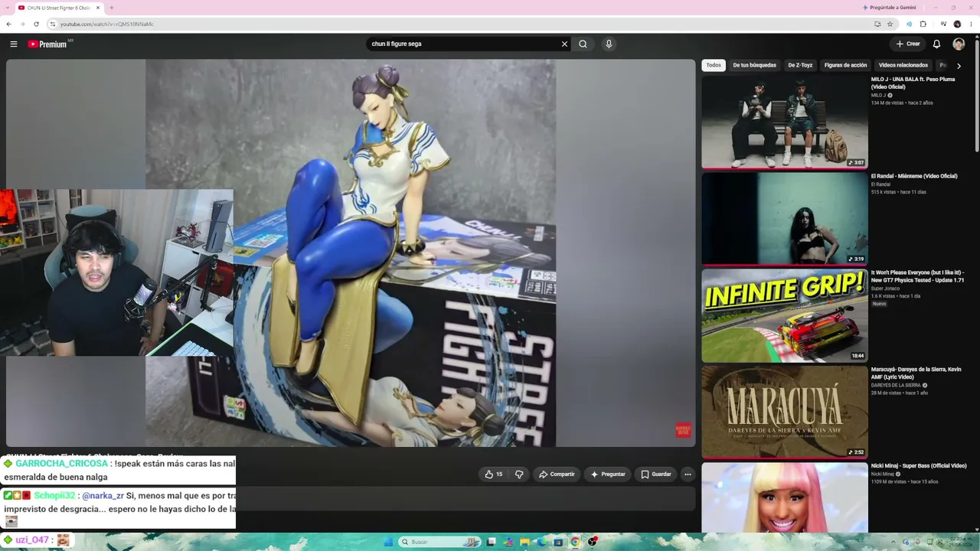Open the Windows Start menu
The image size is (980, 551).
point(388,542)
